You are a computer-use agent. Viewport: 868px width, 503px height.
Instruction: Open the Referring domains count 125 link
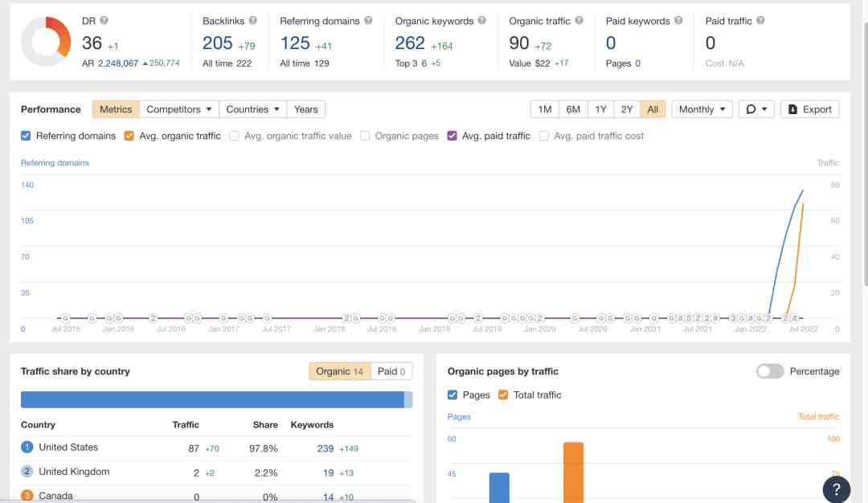(295, 43)
